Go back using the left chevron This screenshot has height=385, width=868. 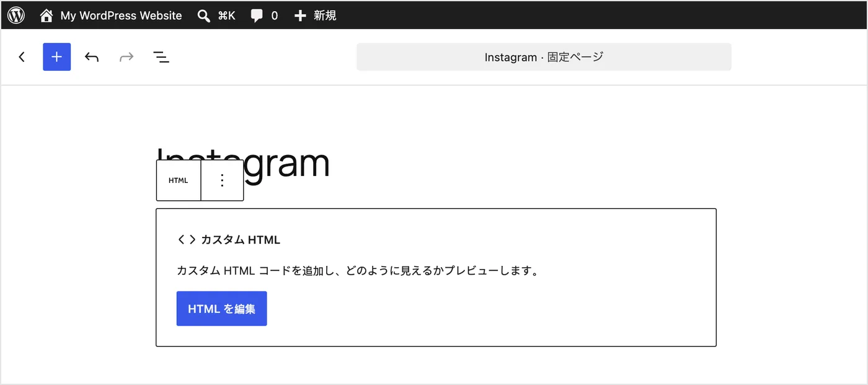(22, 57)
